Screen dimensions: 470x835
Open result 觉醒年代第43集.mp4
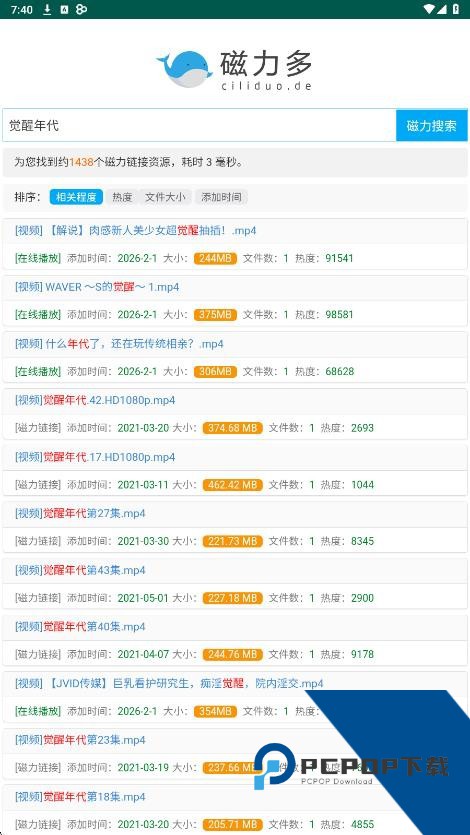click(80, 570)
